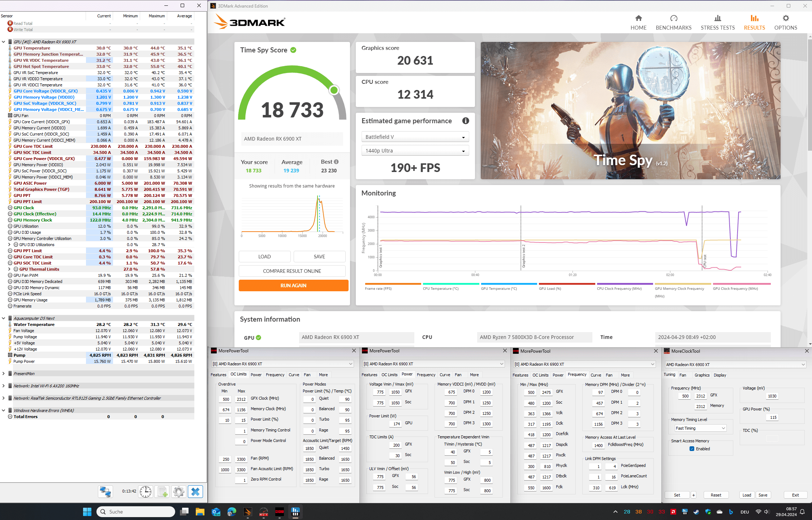Image resolution: width=812 pixels, height=520 pixels.
Task: Click RUN AGAIN button
Action: point(293,285)
